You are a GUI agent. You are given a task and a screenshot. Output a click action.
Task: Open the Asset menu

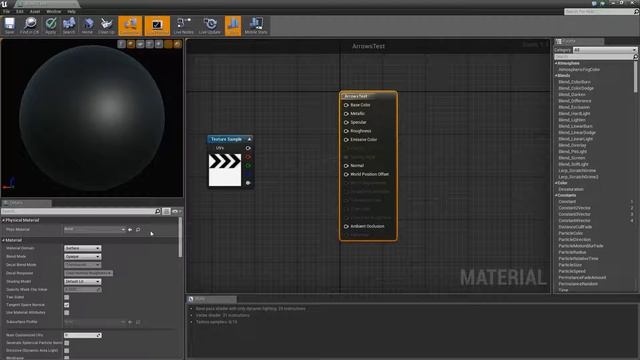(x=35, y=12)
